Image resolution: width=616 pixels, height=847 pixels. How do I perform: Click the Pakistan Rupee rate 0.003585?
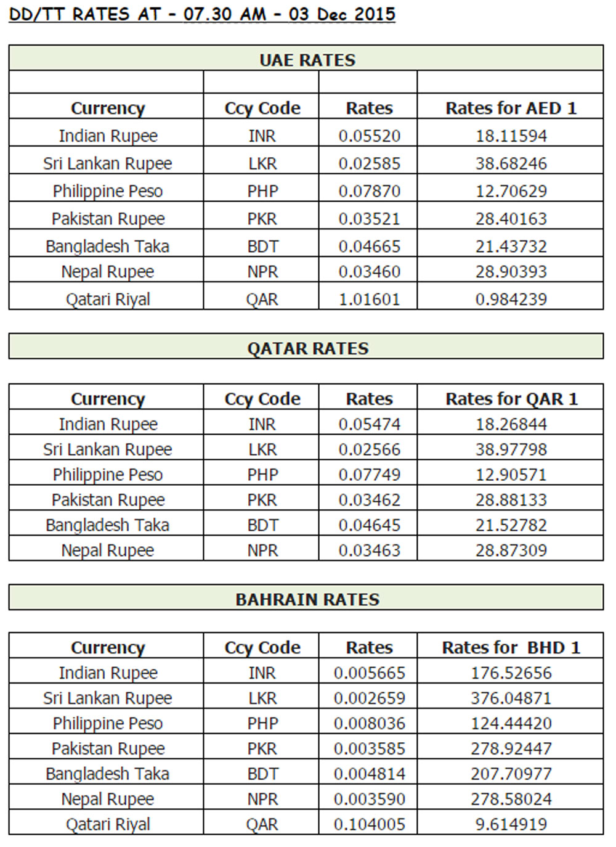[x=369, y=748]
